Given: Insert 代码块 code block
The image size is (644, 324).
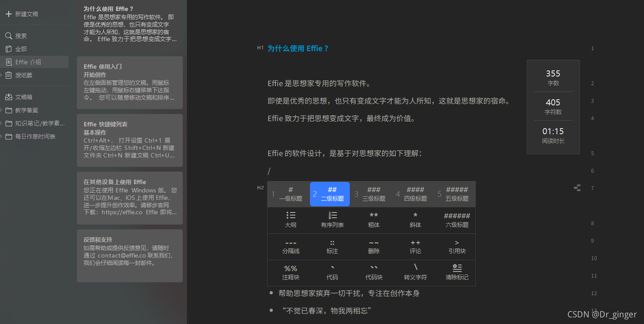Looking at the screenshot, I should [374, 273].
